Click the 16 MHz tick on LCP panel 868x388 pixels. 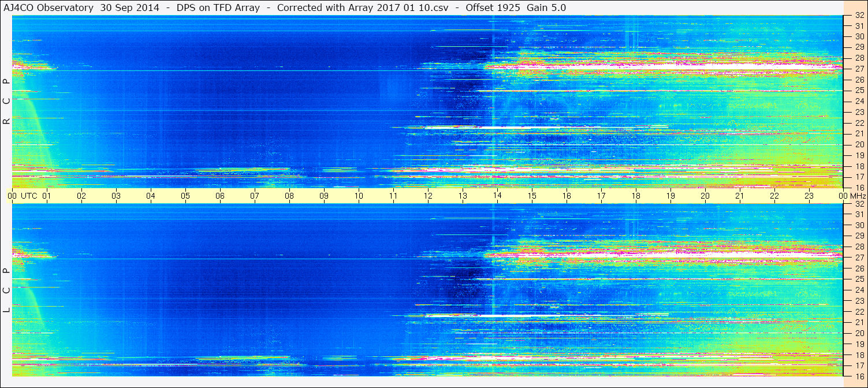859,375
